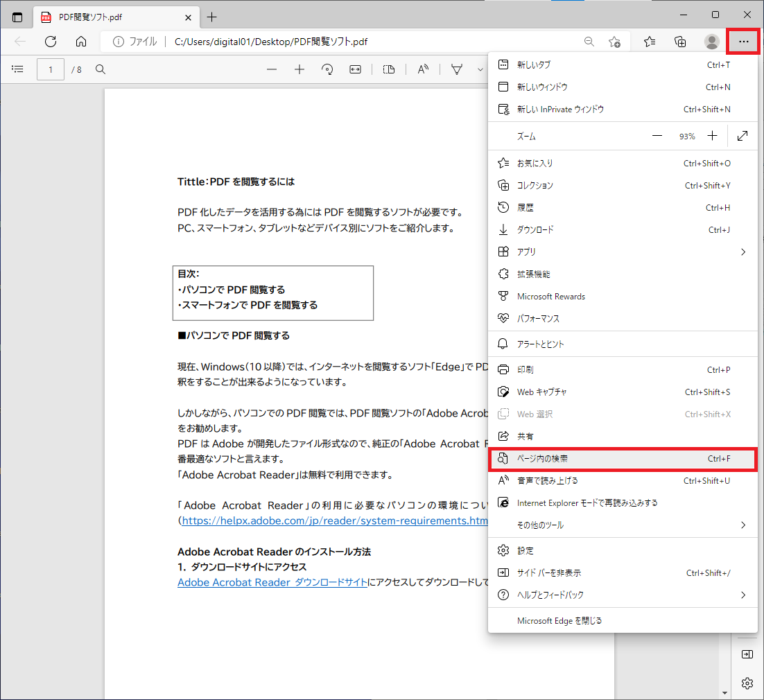Open 拡張機能 from the menu

623,274
